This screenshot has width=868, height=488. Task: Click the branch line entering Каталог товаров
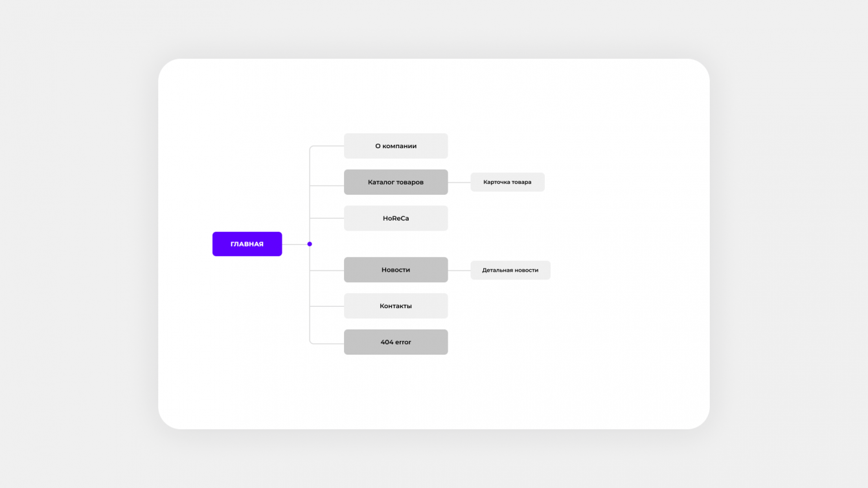(x=327, y=186)
